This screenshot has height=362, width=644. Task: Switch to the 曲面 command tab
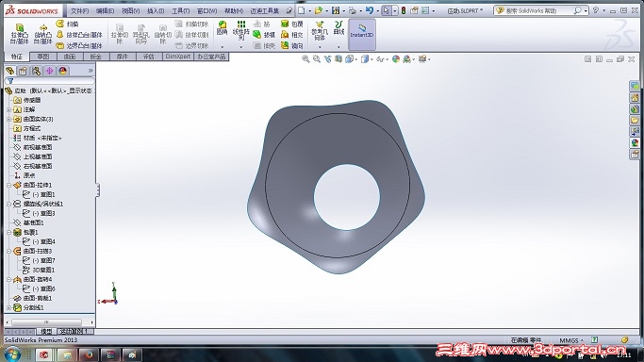(x=70, y=57)
